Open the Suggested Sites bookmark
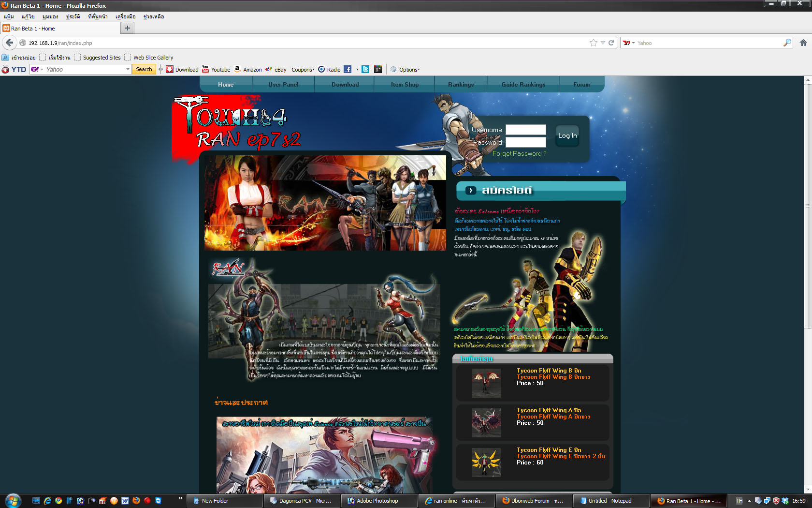This screenshot has width=812, height=508. click(x=98, y=57)
